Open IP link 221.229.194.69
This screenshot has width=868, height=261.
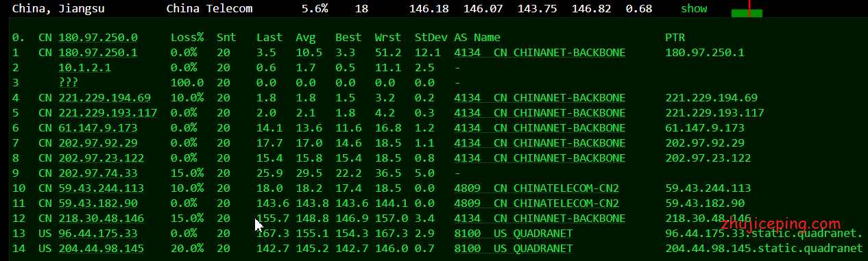105,98
